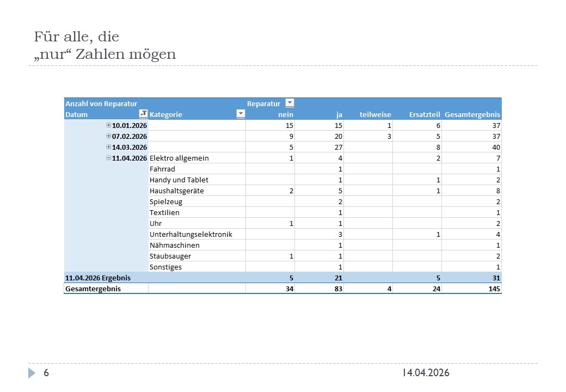Image resolution: width=566 pixels, height=392 pixels.
Task: Expand the 14.03.2026 date group
Action: point(108,147)
